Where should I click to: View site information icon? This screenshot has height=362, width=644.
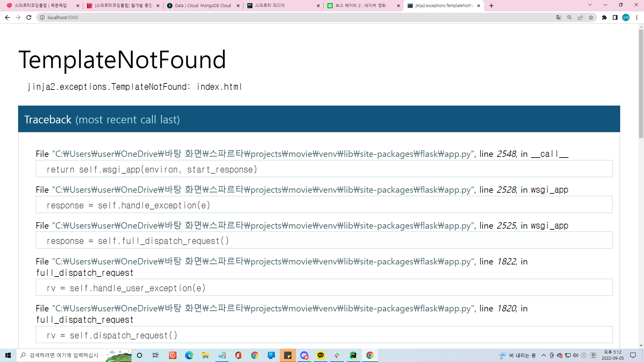click(42, 17)
